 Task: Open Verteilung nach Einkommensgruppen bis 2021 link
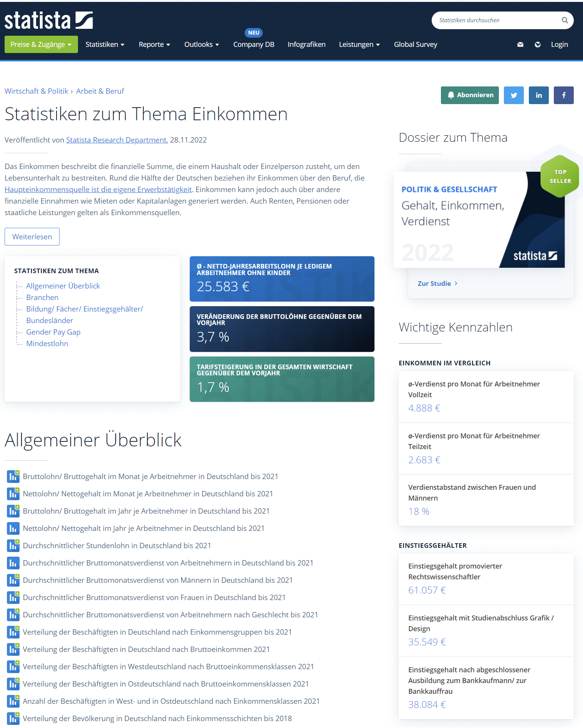(x=157, y=632)
